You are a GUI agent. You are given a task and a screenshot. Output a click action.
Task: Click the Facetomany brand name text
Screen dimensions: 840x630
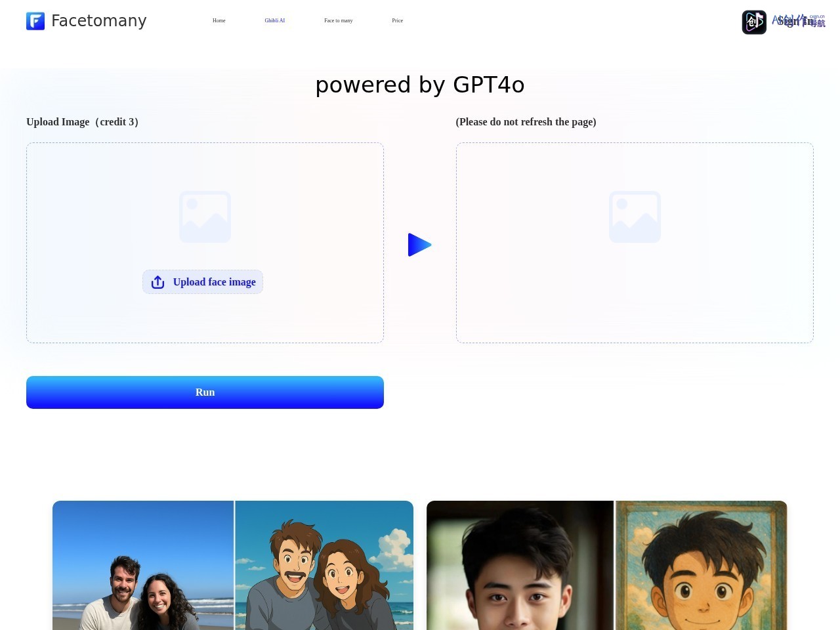tap(99, 21)
